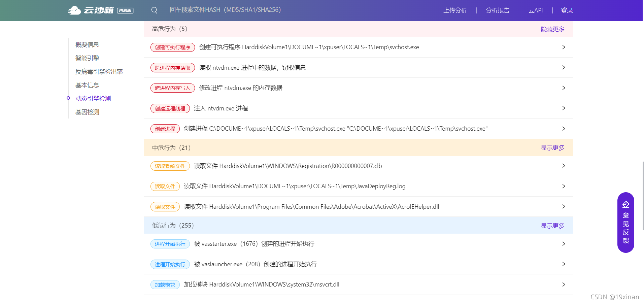Click the 创建远程线程 red tag

coord(170,108)
